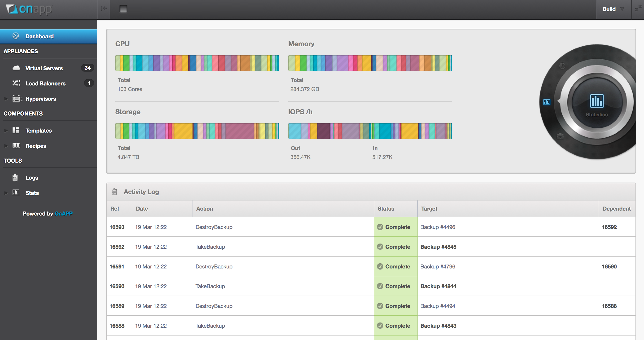The image size is (644, 340).
Task: Click the large yellow segment in the Storage bar
Action: tap(183, 131)
